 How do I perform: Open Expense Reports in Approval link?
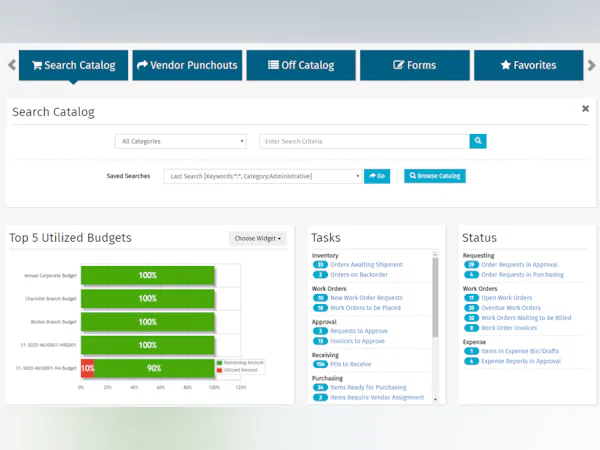[521, 361]
